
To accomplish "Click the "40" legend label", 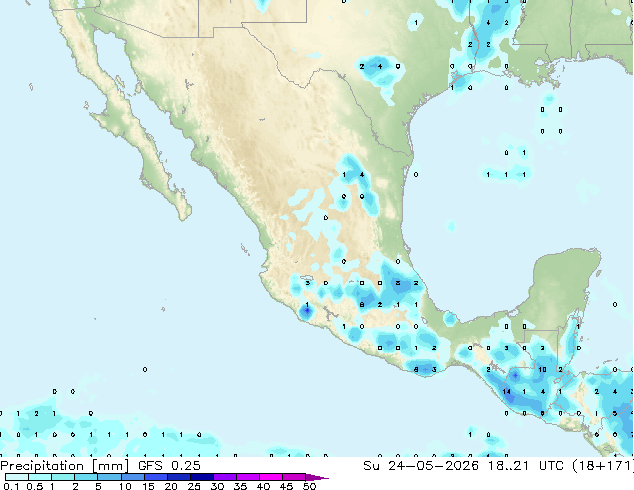I will click(x=263, y=486).
